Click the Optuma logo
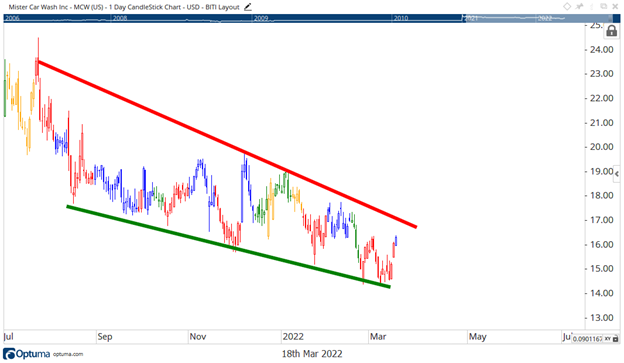 tap(27, 354)
